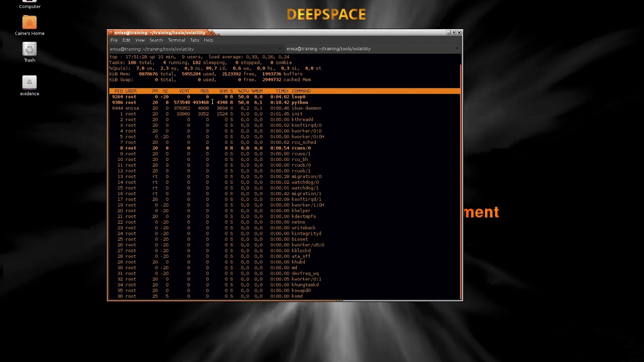Click the KiB Swap summary line
This screenshot has height=362, width=644.
point(210,79)
